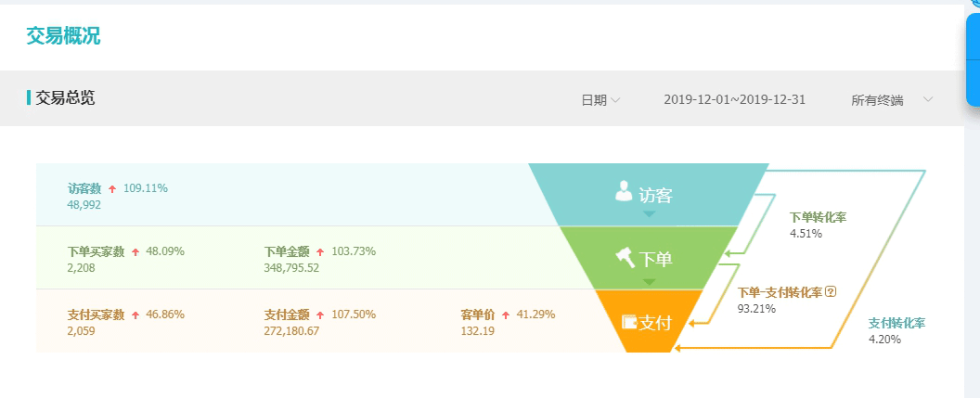The width and height of the screenshot is (980, 398).
Task: Click the 交易概况 page title
Action: tap(63, 36)
